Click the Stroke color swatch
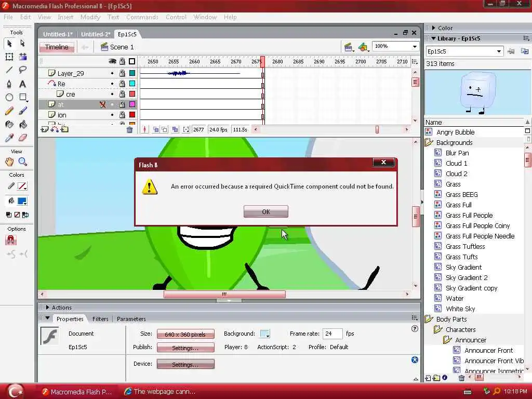The image size is (532, 399). click(x=22, y=186)
